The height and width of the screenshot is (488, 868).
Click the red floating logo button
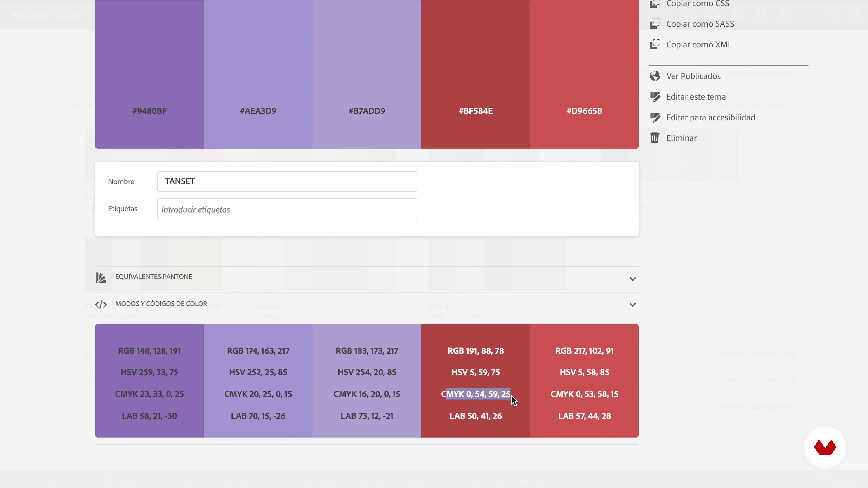click(x=825, y=448)
